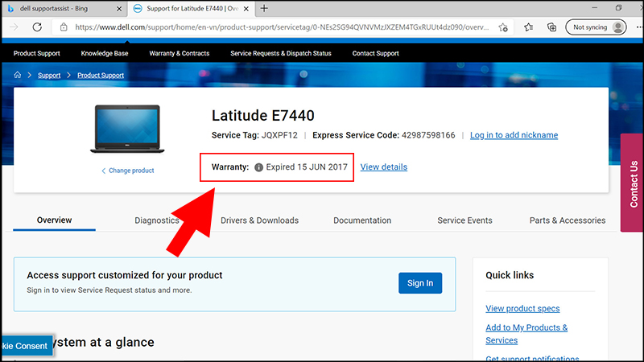Open a new browser tab
The height and width of the screenshot is (362, 644).
(x=265, y=8)
